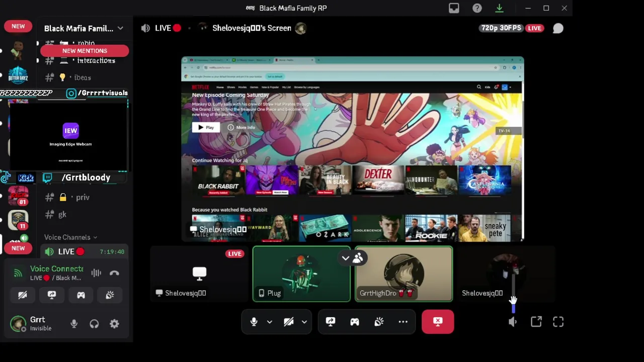Open soundboard in voice connected panel
This screenshot has width=644, height=362.
pyautogui.click(x=110, y=295)
